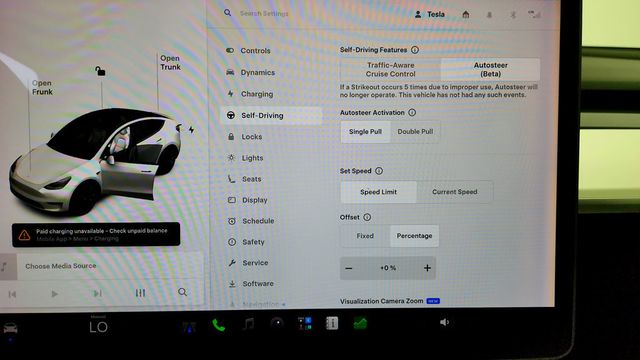Choose Single Pull activation
Viewport: 640px width, 360px height.
coord(365,131)
